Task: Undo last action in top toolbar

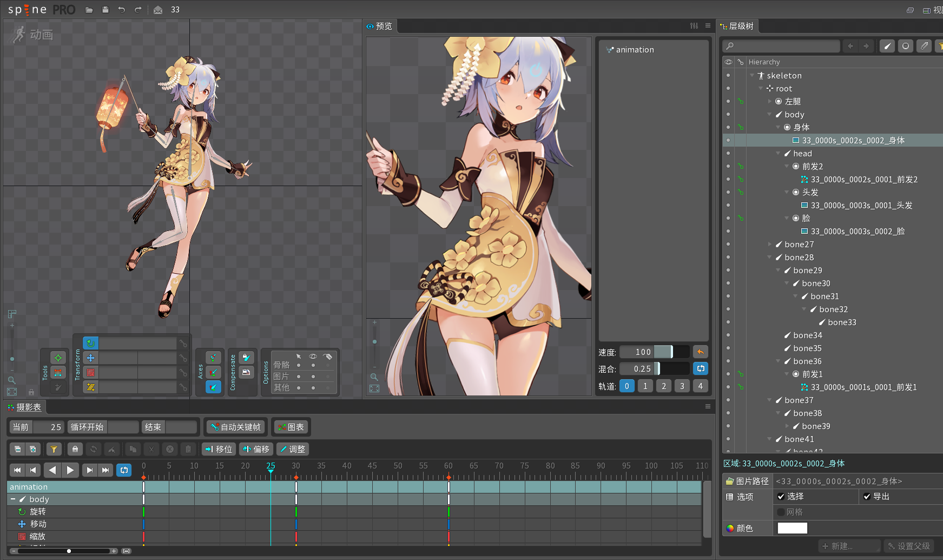Action: click(x=122, y=10)
